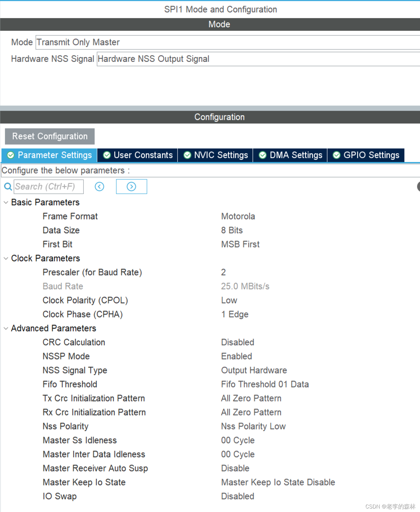
Task: Click the info circle at right edge
Action: [418, 187]
